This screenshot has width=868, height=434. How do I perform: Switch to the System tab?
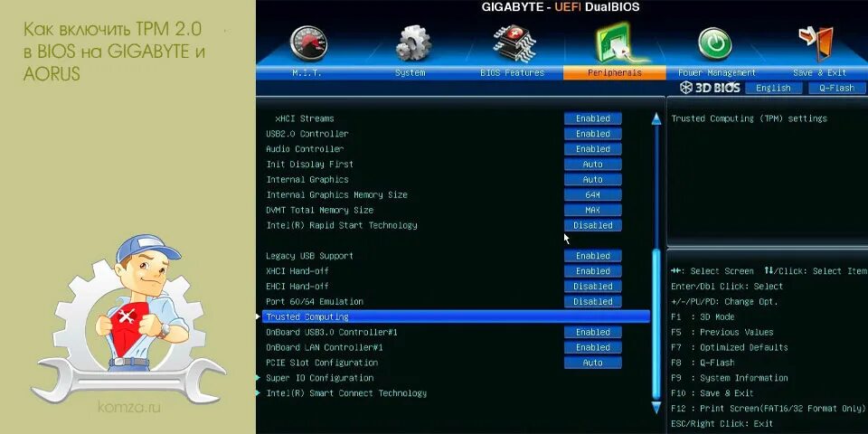point(410,72)
